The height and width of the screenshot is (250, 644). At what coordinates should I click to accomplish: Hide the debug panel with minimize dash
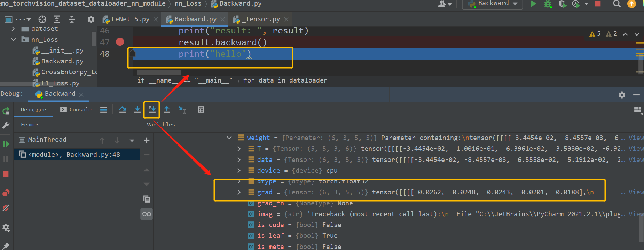pos(636,95)
